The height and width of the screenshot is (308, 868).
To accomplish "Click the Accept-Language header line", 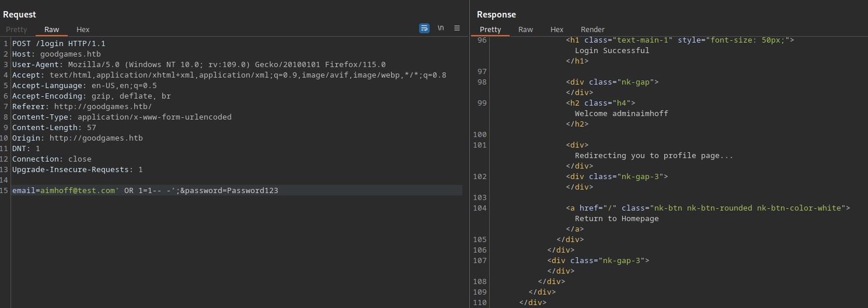I will pyautogui.click(x=85, y=86).
